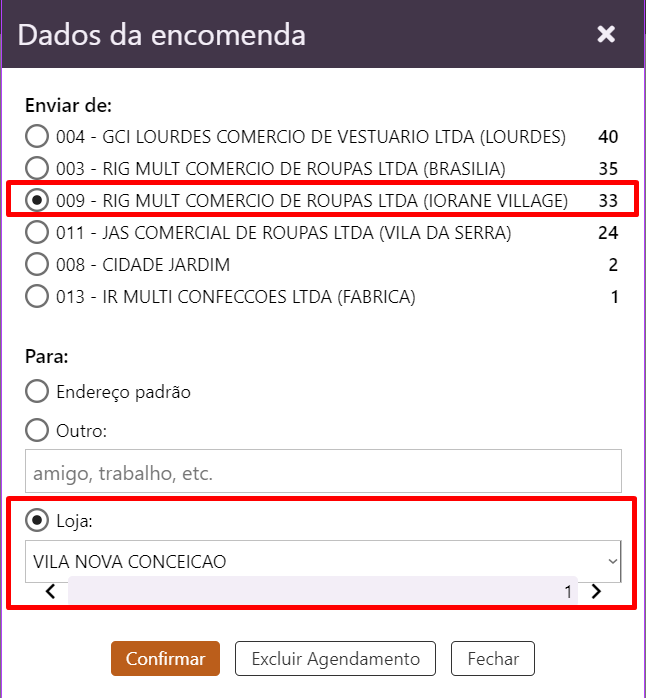The image size is (646, 698).
Task: Click the left arrow scroll icon
Action: [51, 591]
